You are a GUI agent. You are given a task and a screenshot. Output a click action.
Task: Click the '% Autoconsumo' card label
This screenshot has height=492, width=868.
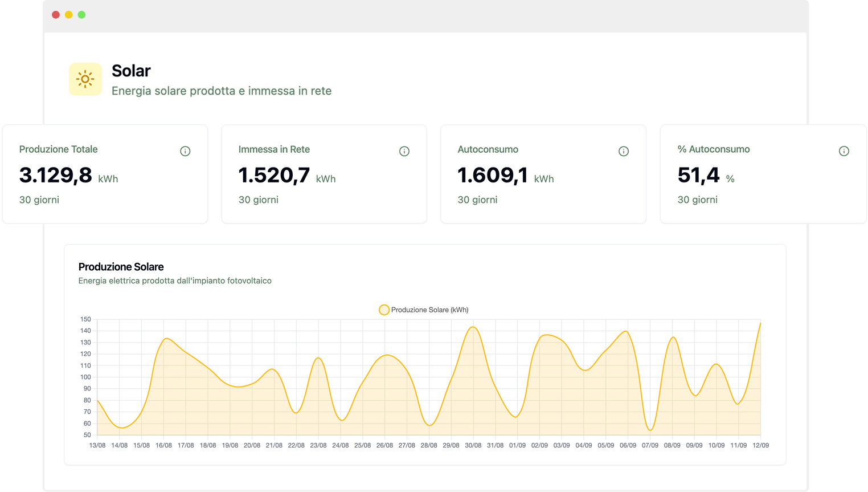[x=714, y=149]
